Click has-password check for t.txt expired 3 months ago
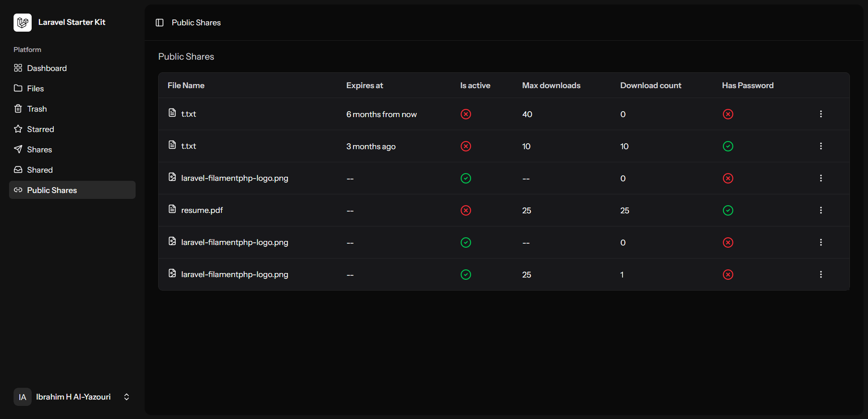The height and width of the screenshot is (419, 868). click(728, 146)
